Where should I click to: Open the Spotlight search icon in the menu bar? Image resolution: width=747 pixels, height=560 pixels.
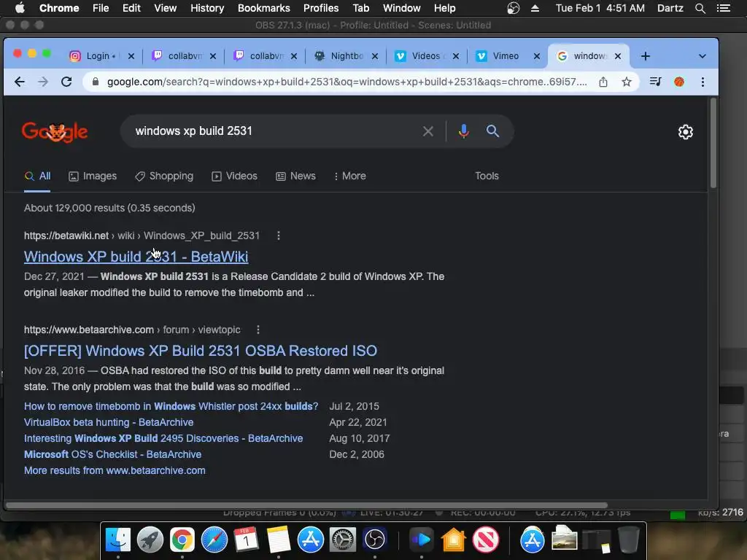pyautogui.click(x=700, y=8)
